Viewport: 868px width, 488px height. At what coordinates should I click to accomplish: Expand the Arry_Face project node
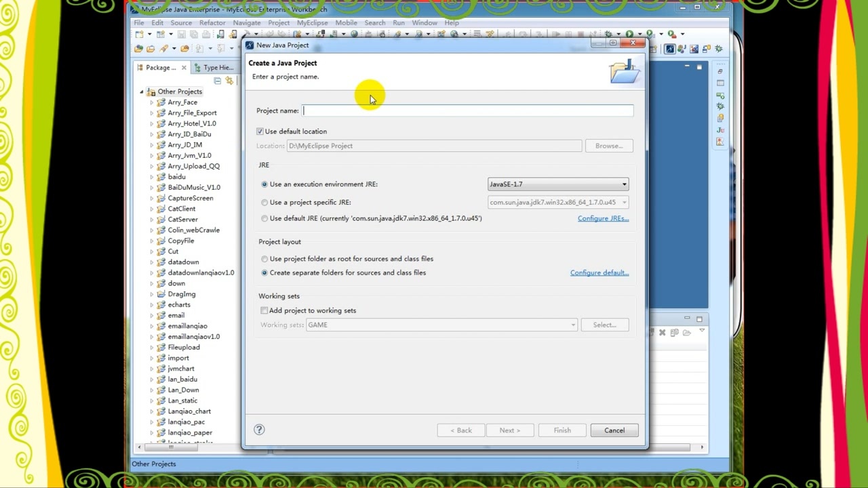tap(152, 102)
